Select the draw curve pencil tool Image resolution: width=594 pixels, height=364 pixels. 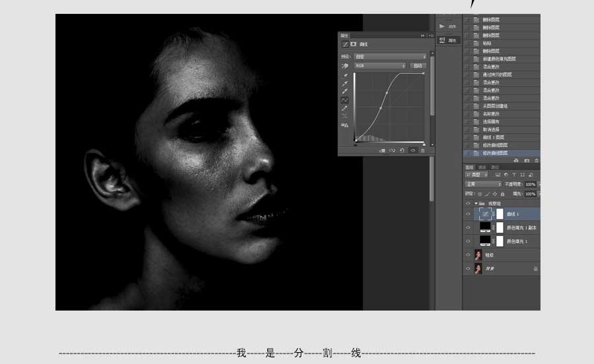[x=345, y=108]
